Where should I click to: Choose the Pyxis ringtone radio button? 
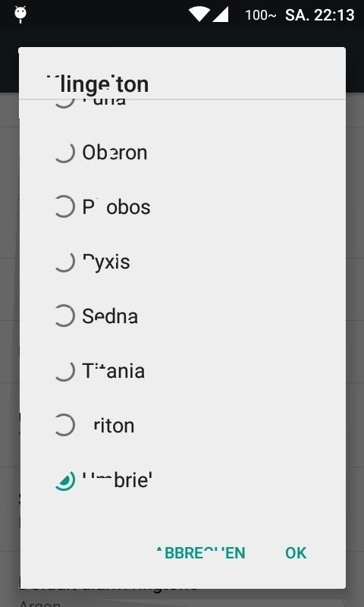(x=64, y=262)
